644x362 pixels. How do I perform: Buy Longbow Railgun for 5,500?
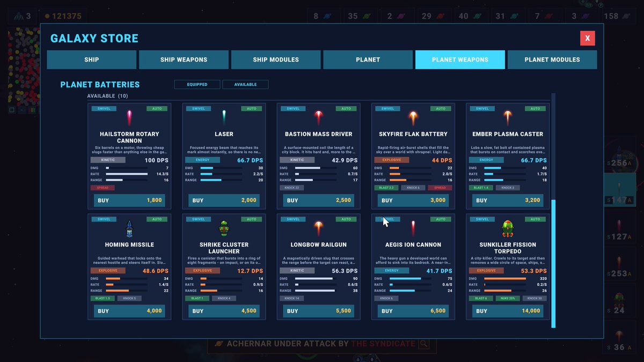318,311
